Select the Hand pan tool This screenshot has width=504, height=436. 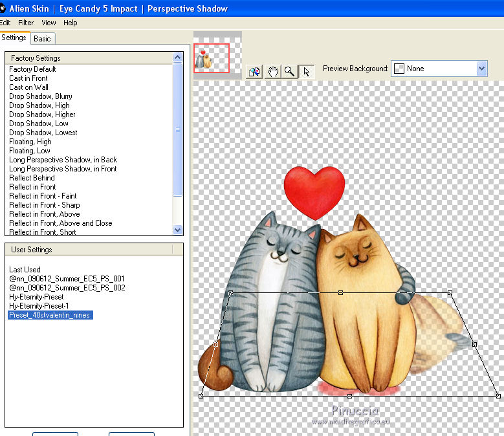[x=272, y=72]
